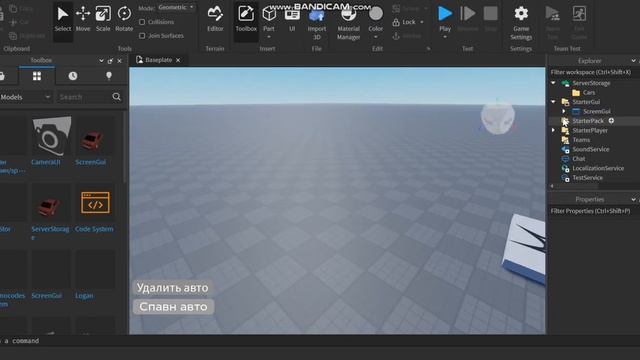Open Properties panel options chevron
Viewport: 640px width, 360px height.
click(x=633, y=200)
